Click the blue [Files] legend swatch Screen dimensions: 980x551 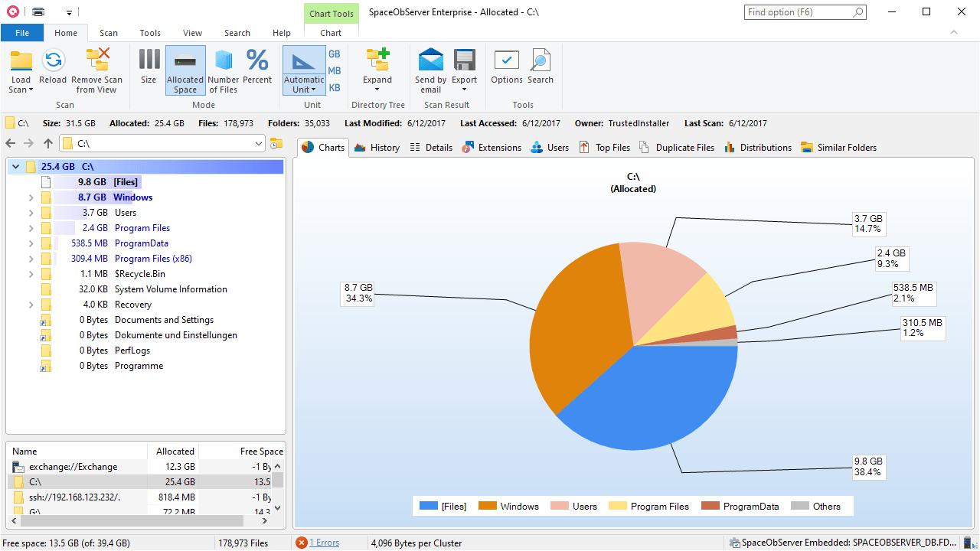[429, 506]
